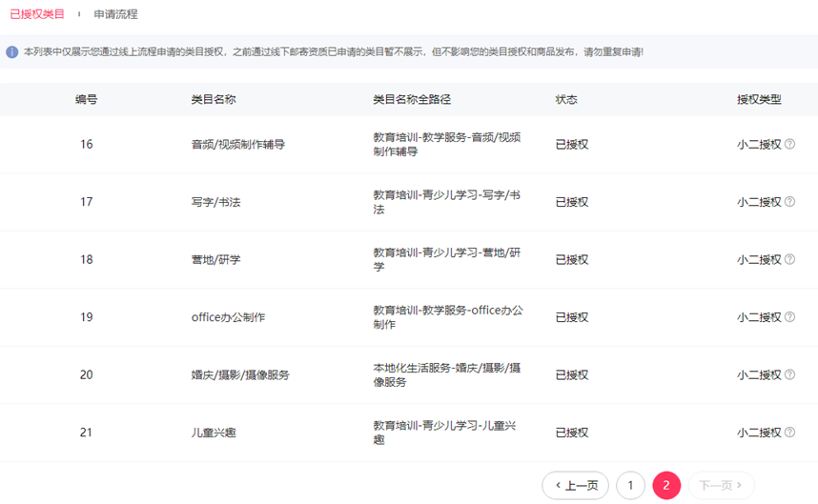Click help icon beside row 19 小二授权
Viewport: 818px width, 504px height.
(789, 317)
